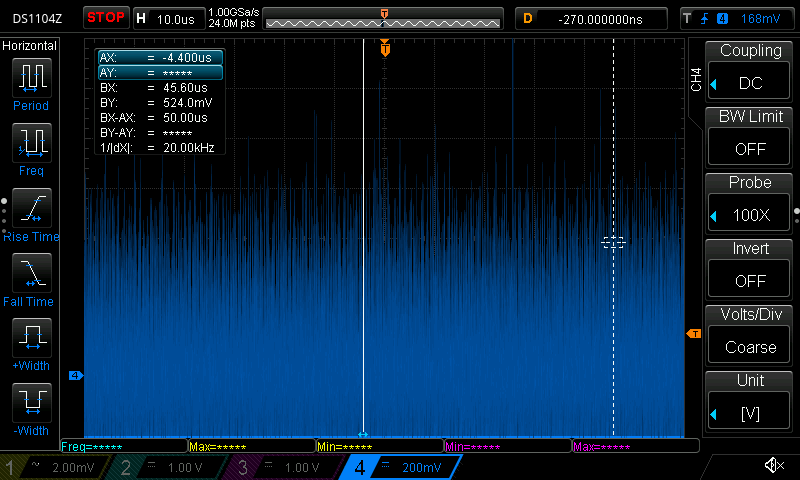This screenshot has height=480, width=800.
Task: Click the channel 4 ground reference marker
Action: (x=76, y=375)
